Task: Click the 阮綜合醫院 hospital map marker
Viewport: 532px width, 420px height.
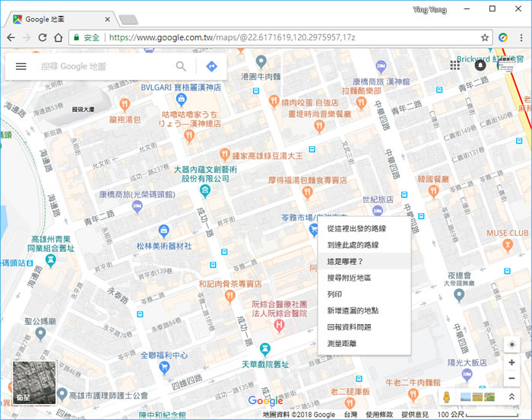Action: tap(279, 326)
